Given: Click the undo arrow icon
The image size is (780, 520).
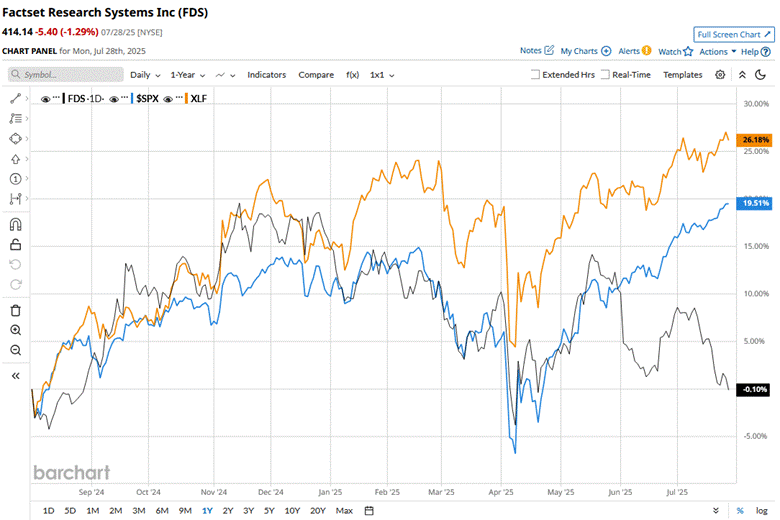Looking at the screenshot, I should click(15, 264).
